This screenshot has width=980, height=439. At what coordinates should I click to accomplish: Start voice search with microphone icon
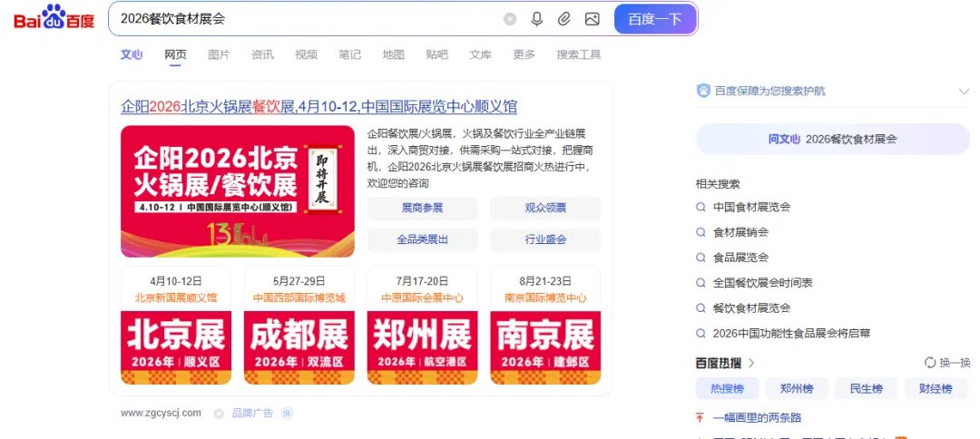537,19
